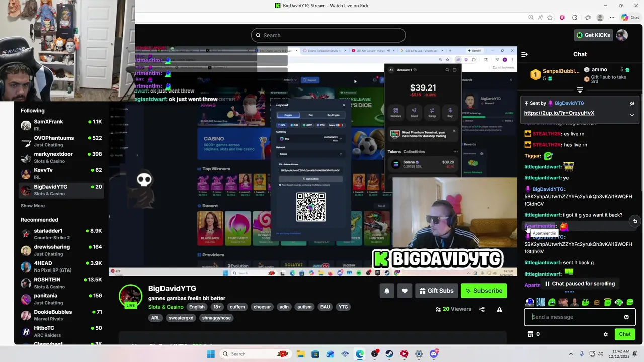644x362 pixels.
Task: Share the stream via share icon
Action: pos(482,309)
